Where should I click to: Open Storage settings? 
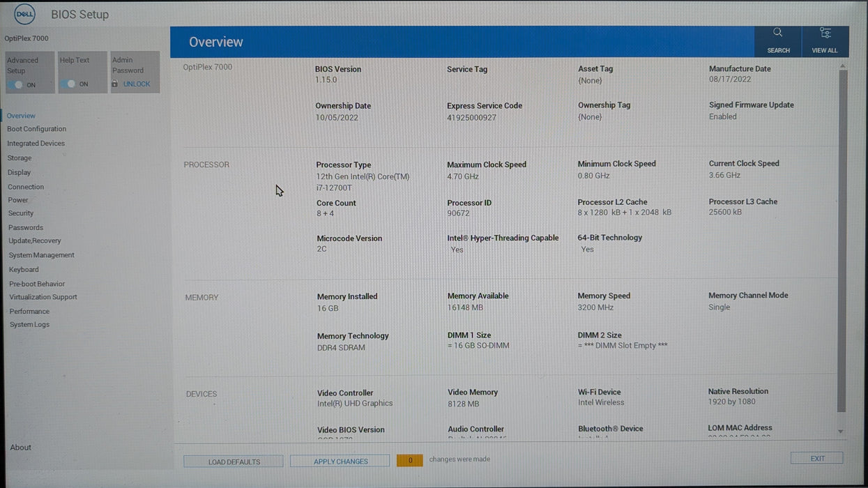20,158
